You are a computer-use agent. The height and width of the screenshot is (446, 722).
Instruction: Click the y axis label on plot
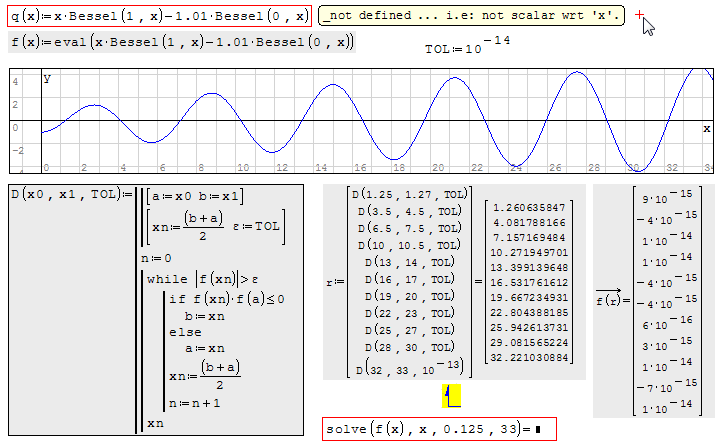tap(47, 77)
